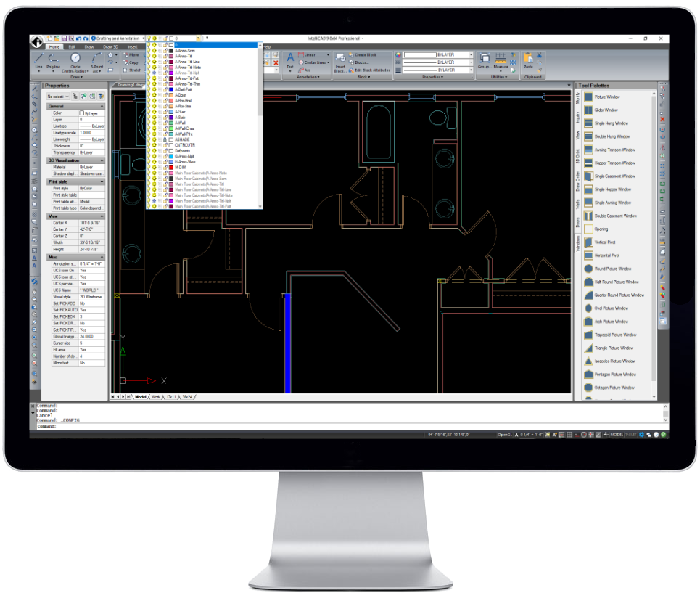Click the Move tool icon
700x593 pixels.
[x=125, y=55]
